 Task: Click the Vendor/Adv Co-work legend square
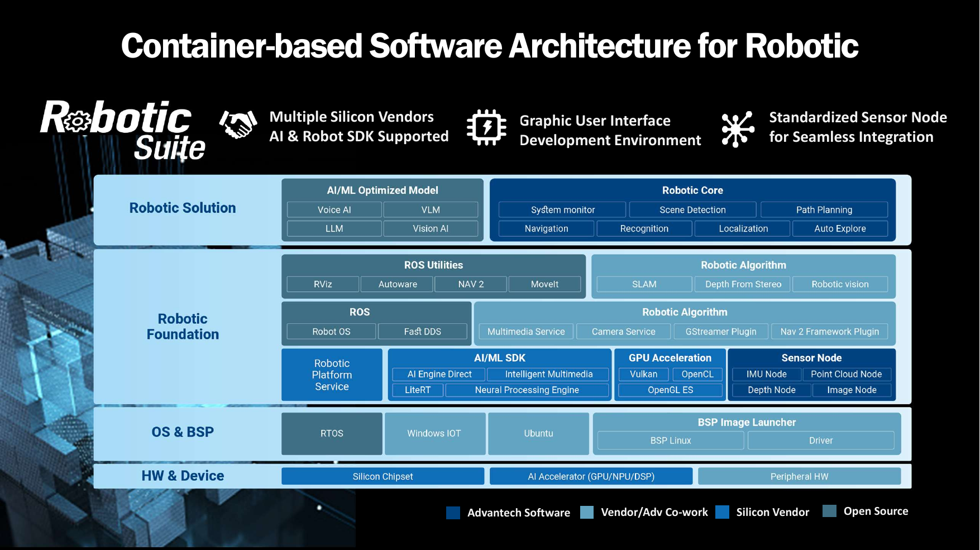(x=587, y=512)
